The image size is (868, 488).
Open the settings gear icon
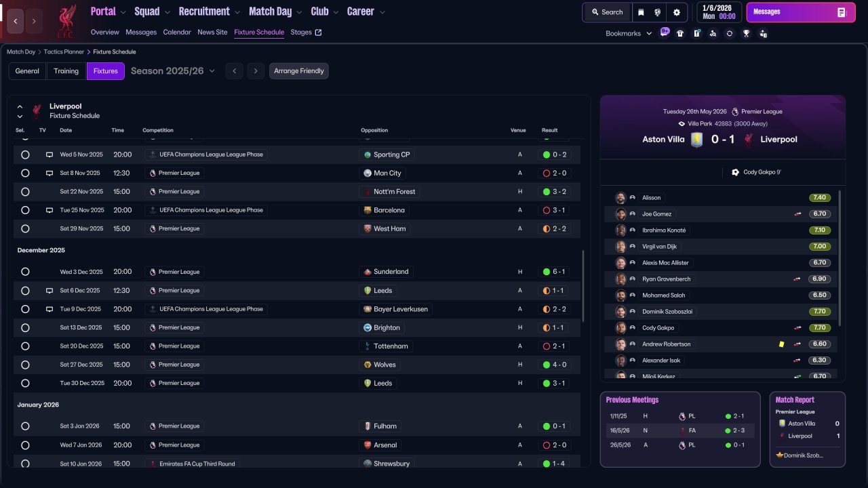pyautogui.click(x=676, y=12)
